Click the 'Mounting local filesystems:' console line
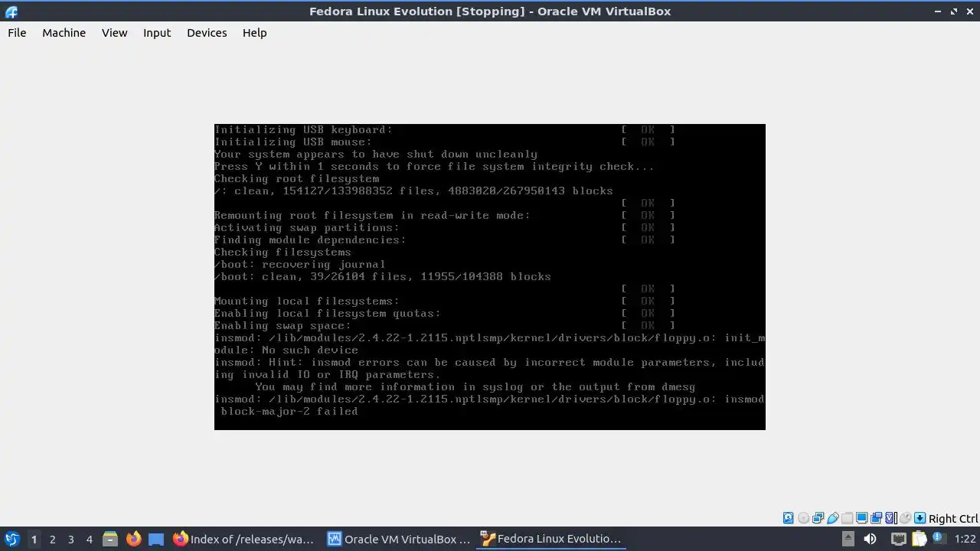980x551 pixels. (x=306, y=301)
